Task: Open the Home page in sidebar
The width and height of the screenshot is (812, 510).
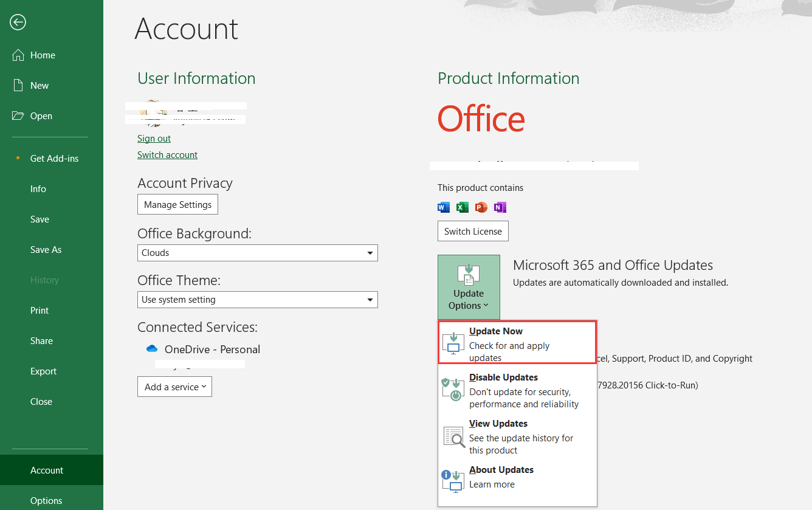Action: coord(52,55)
